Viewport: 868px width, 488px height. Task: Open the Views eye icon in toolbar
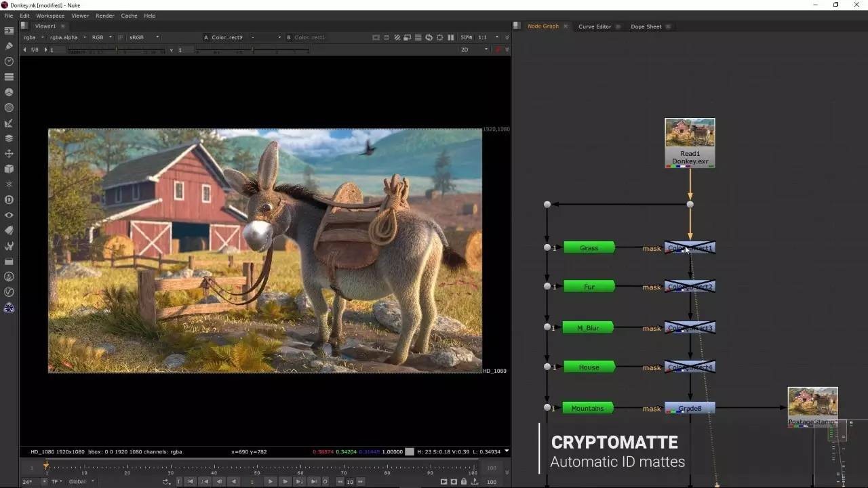click(9, 215)
